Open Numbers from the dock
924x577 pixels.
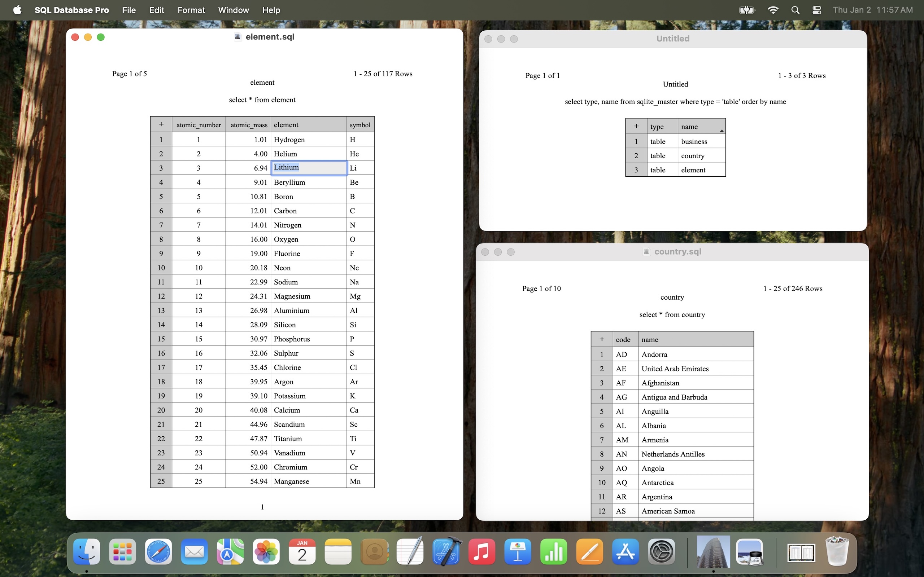[554, 552]
